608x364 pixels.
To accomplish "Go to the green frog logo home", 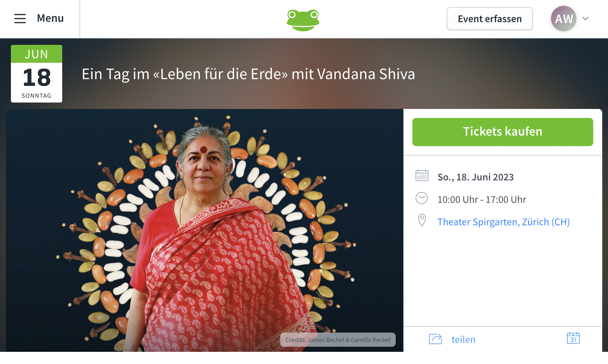I will pos(303,20).
